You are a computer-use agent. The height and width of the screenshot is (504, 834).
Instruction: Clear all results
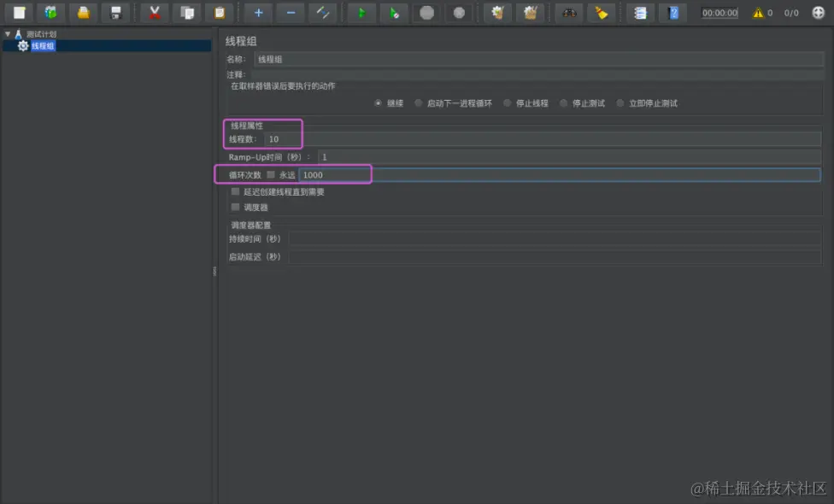click(x=531, y=13)
